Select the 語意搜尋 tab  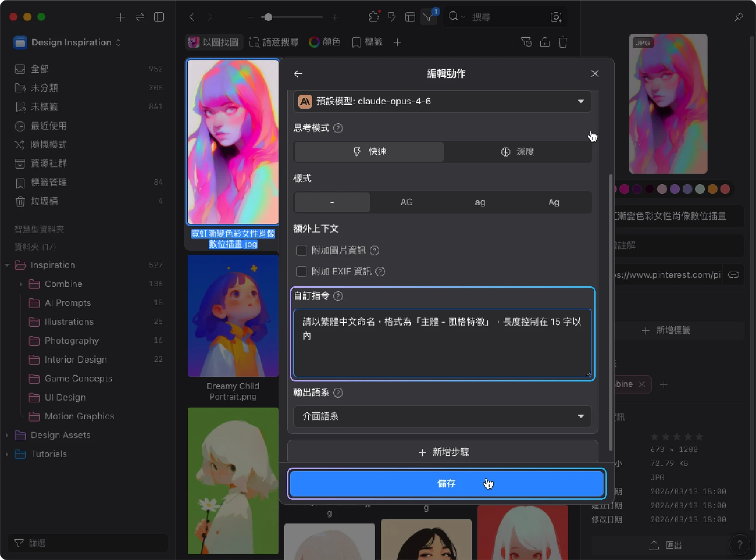(x=274, y=42)
